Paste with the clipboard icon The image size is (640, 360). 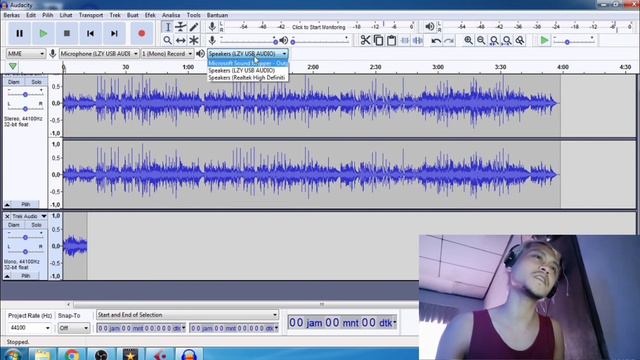pos(391,40)
